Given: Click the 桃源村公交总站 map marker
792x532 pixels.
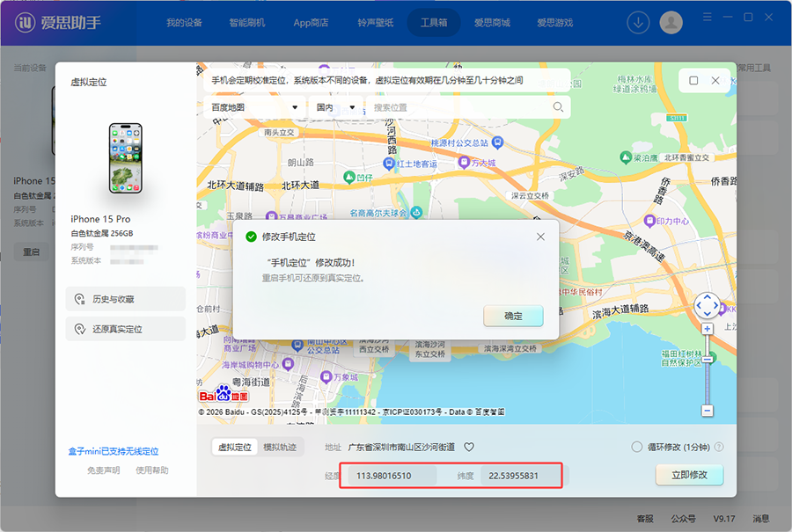Looking at the screenshot, I should click(x=497, y=142).
